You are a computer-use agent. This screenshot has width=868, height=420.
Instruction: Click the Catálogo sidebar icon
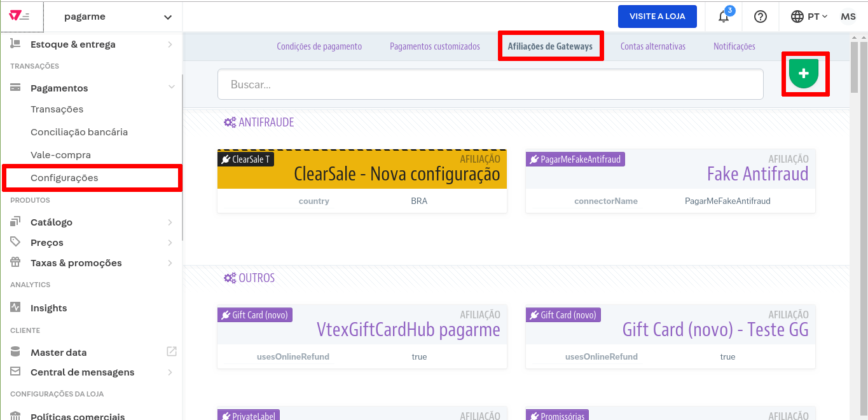tap(16, 222)
